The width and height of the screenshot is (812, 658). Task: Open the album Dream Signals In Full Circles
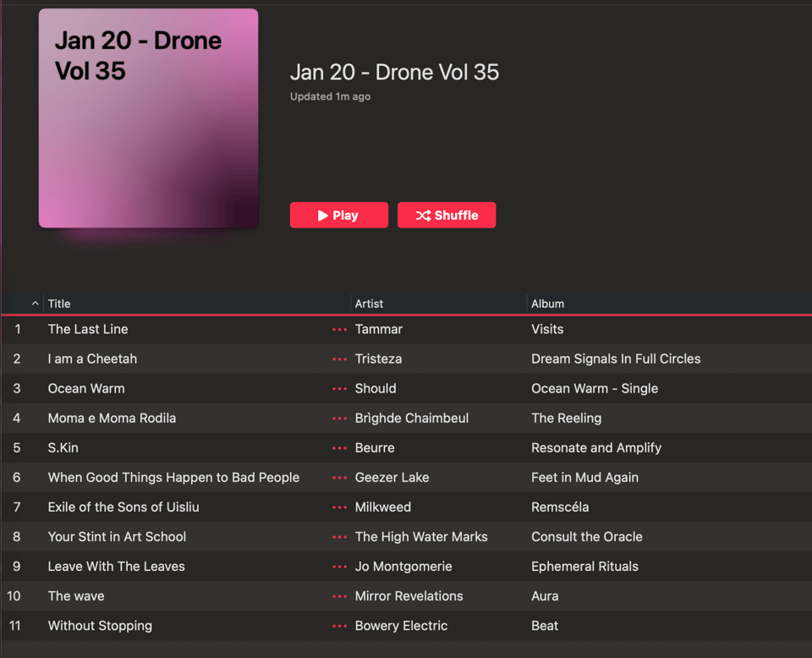point(615,359)
